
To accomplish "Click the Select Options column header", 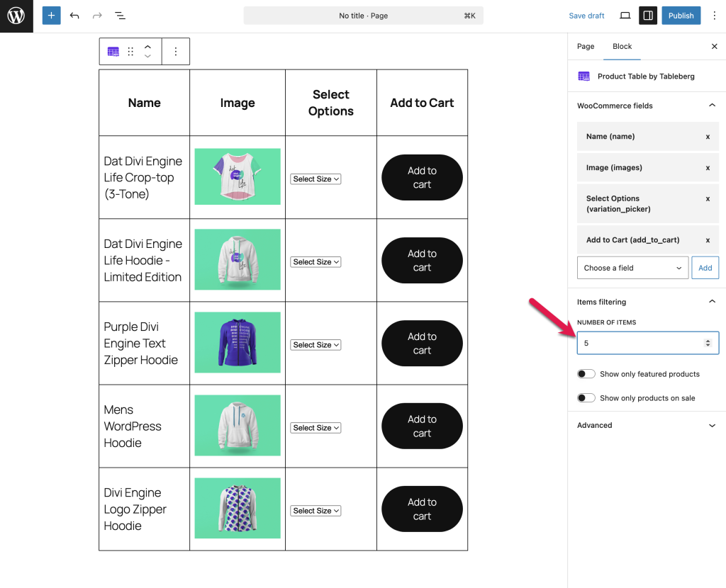I will [331, 103].
